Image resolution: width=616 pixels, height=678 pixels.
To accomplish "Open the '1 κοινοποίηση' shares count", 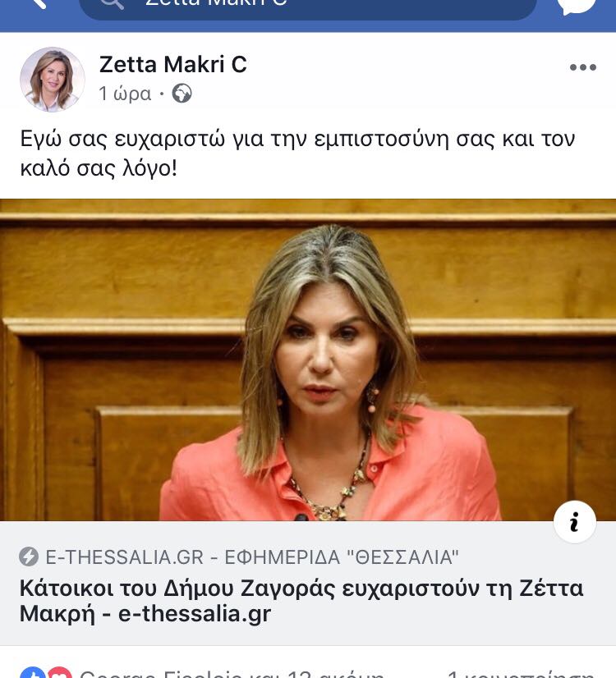I will (x=521, y=674).
